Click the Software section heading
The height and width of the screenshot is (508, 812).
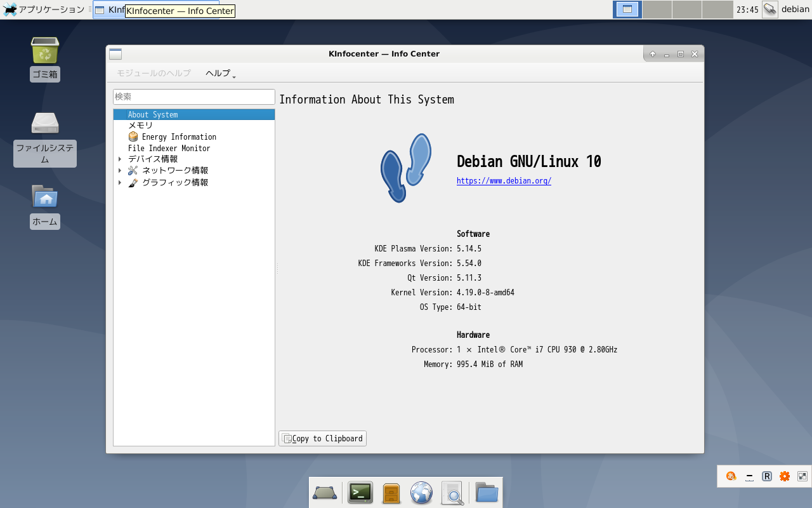(473, 234)
